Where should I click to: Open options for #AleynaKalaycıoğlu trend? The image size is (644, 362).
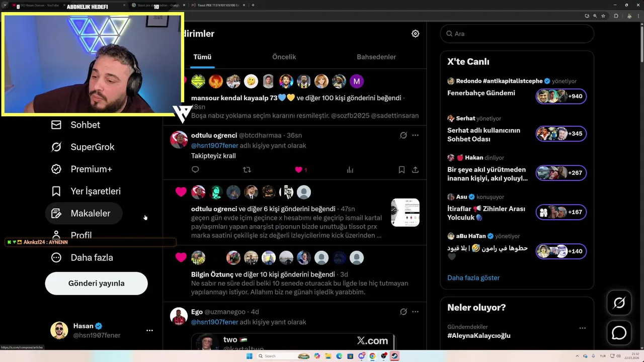pos(582,328)
